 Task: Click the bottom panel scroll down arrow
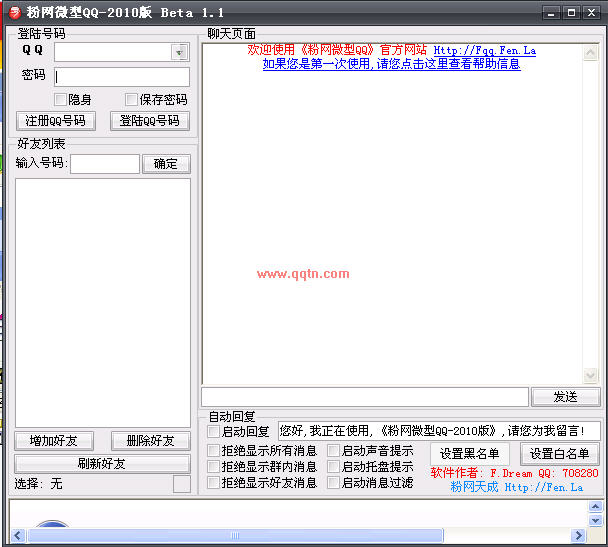[x=595, y=520]
